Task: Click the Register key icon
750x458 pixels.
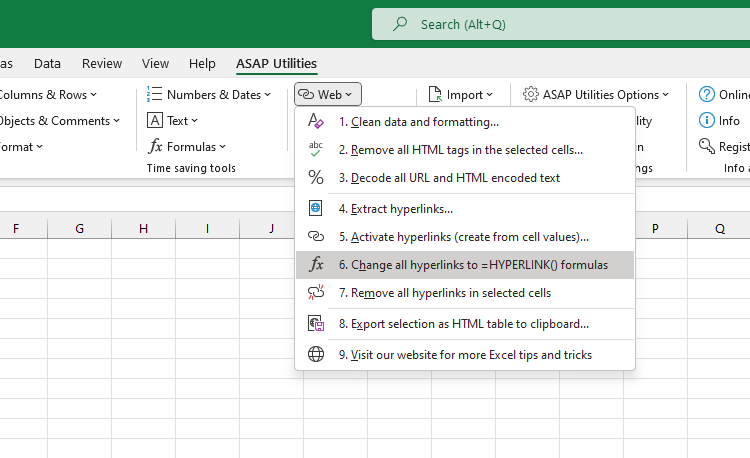Action: [x=706, y=146]
